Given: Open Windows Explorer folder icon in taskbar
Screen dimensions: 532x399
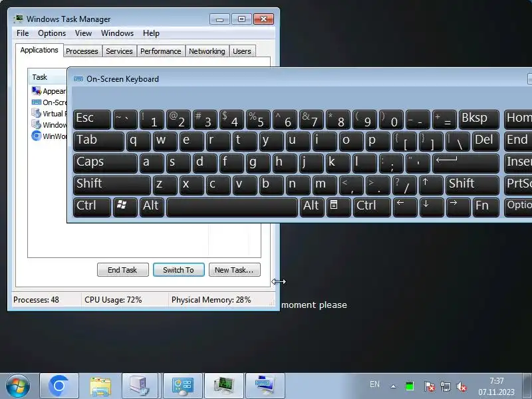Looking at the screenshot, I should [100, 386].
